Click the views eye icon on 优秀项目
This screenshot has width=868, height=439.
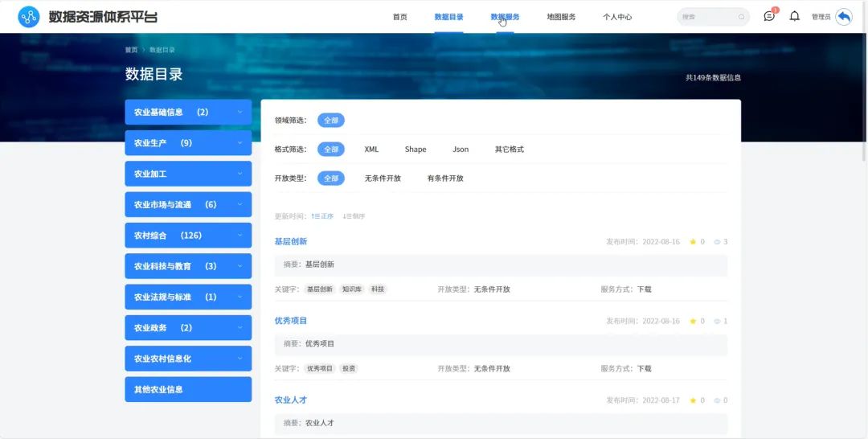pos(717,322)
